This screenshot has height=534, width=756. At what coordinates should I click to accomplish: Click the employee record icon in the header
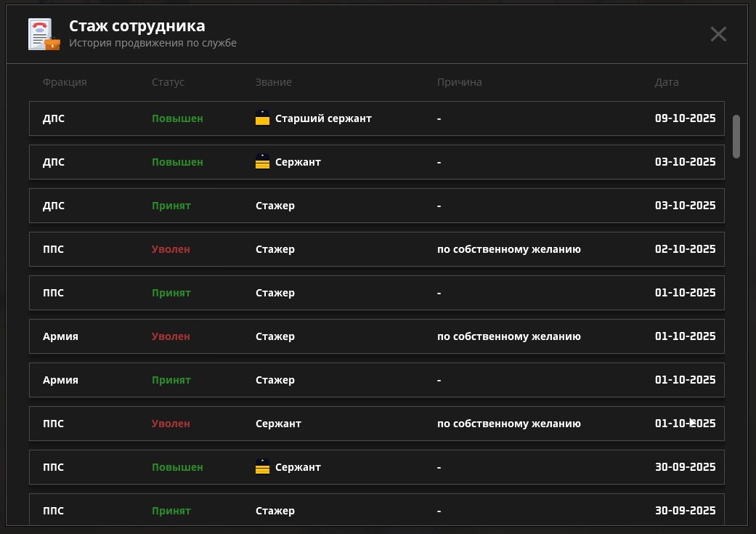(44, 34)
